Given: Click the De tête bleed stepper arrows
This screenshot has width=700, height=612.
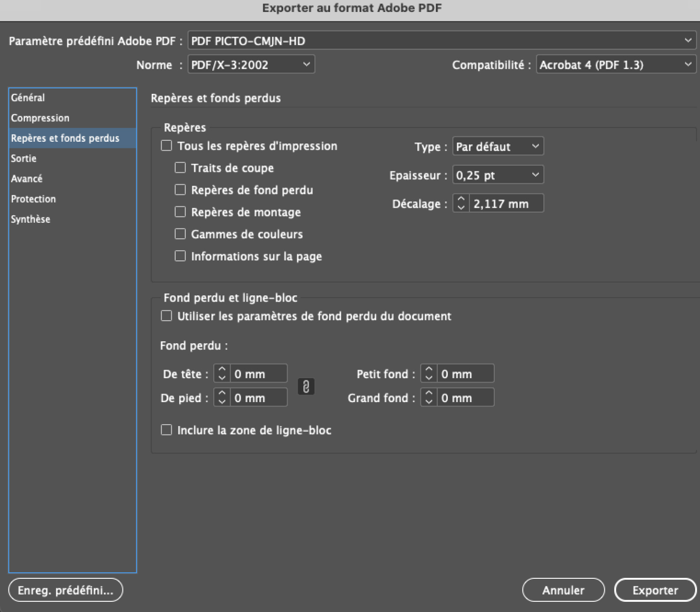Looking at the screenshot, I should click(222, 373).
